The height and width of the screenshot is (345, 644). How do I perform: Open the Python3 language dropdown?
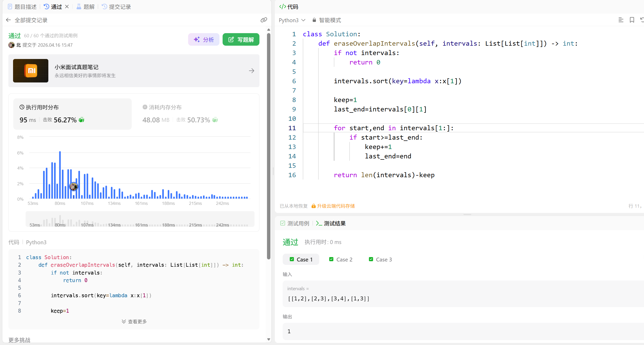(292, 20)
